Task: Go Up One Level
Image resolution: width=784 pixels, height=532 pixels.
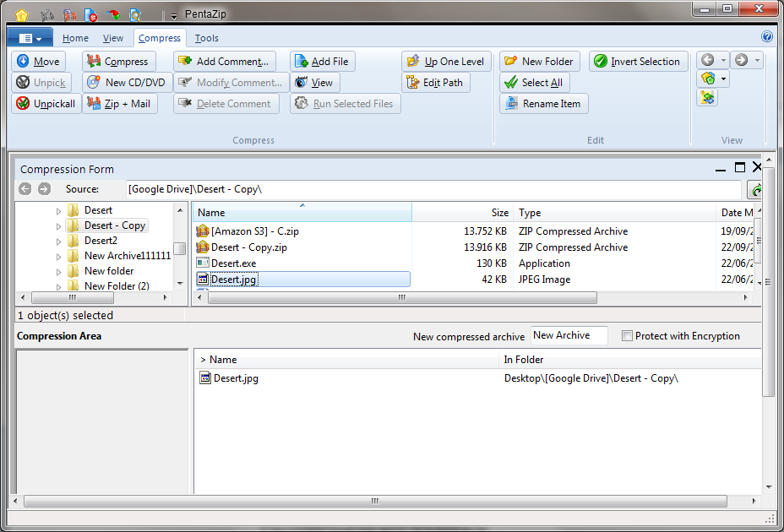Action: [447, 62]
